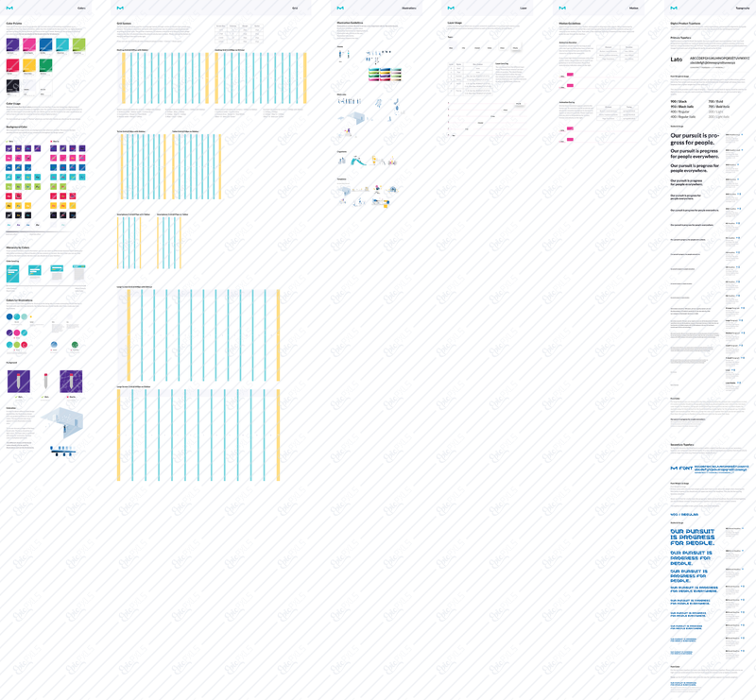This screenshot has height=700, width=756.
Task: Click the "M FONT" typeface name
Action: 681,469
